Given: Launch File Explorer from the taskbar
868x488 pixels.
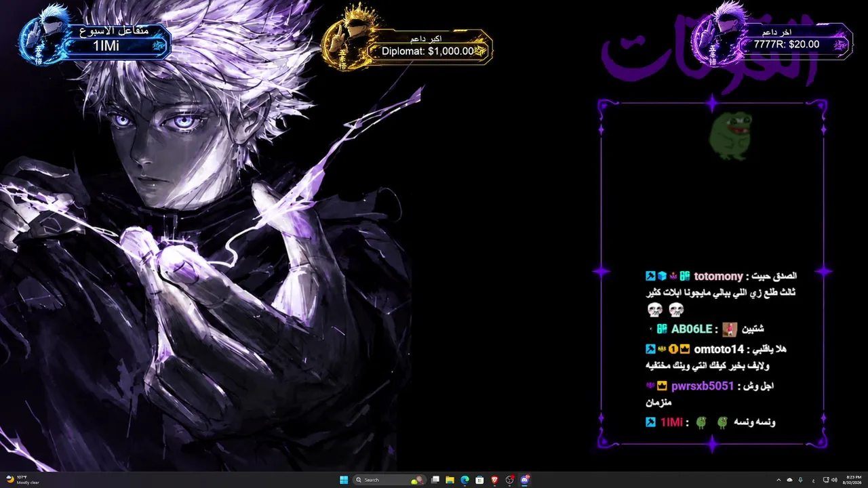Looking at the screenshot, I should tap(450, 480).
